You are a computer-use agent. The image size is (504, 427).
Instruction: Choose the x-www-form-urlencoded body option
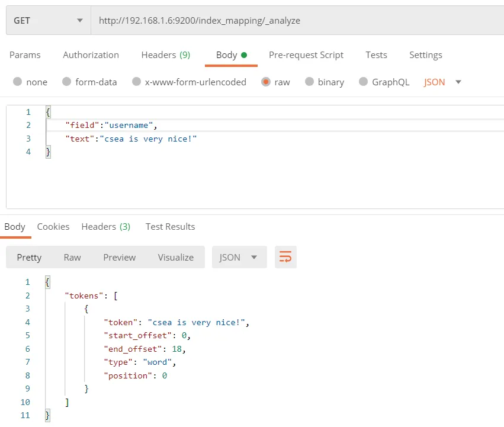click(x=136, y=82)
